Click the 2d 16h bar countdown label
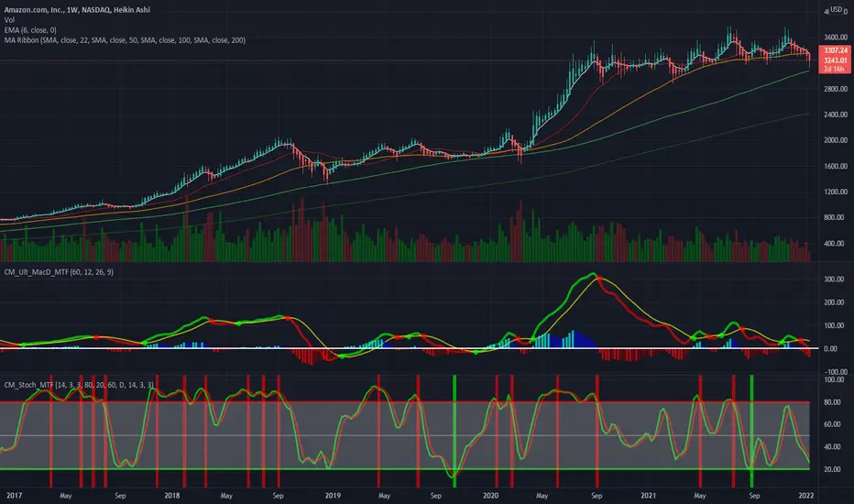 [x=836, y=69]
